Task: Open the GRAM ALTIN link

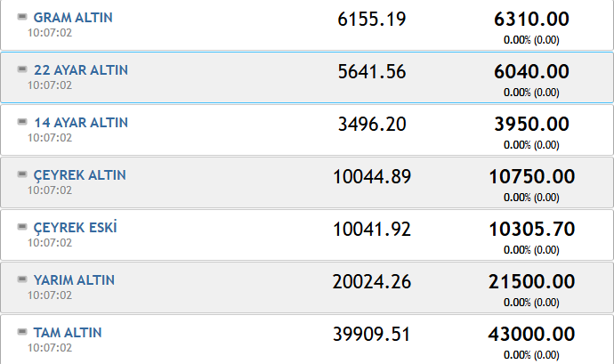Action: click(x=73, y=18)
